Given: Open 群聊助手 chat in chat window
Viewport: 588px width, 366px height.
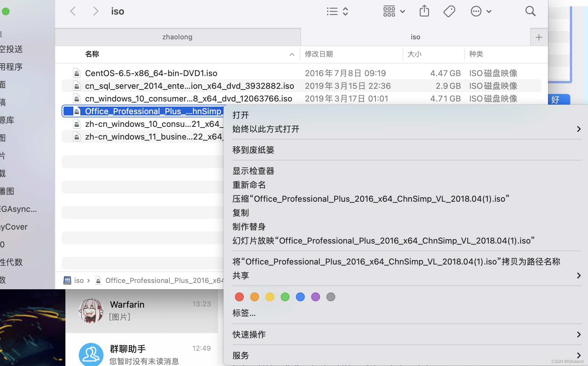Looking at the screenshot, I should 142,350.
